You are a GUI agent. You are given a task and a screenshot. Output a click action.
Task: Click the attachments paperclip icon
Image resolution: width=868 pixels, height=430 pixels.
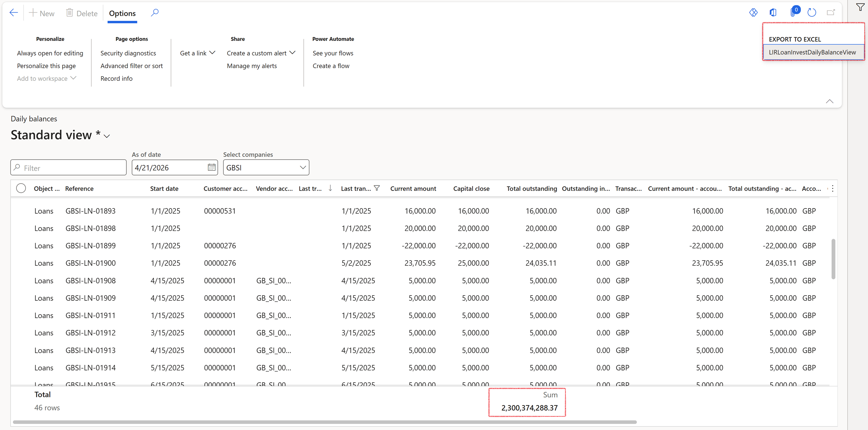(793, 12)
